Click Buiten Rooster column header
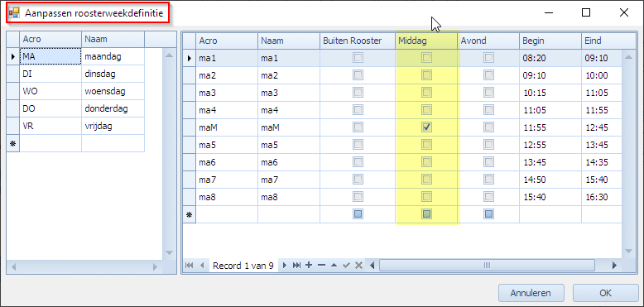 358,41
